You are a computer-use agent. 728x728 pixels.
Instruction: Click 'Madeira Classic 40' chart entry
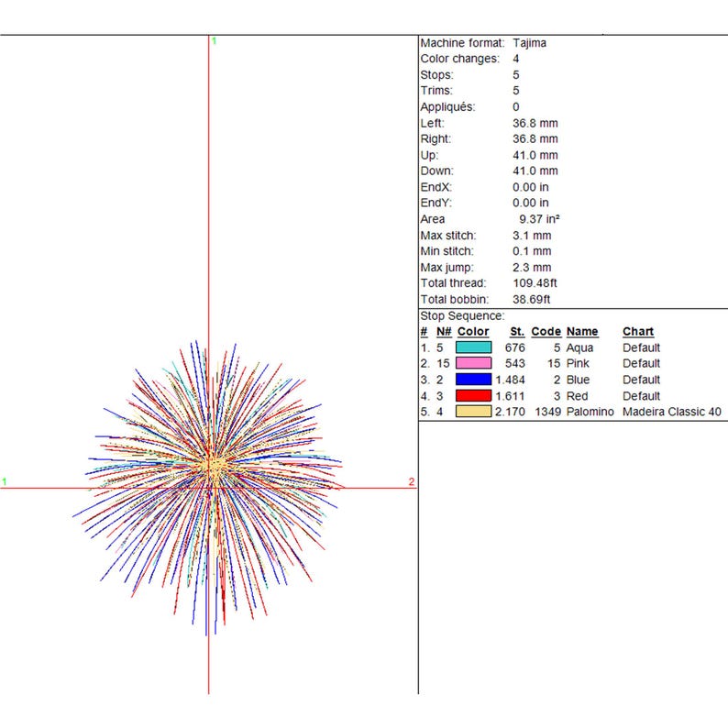pos(672,412)
